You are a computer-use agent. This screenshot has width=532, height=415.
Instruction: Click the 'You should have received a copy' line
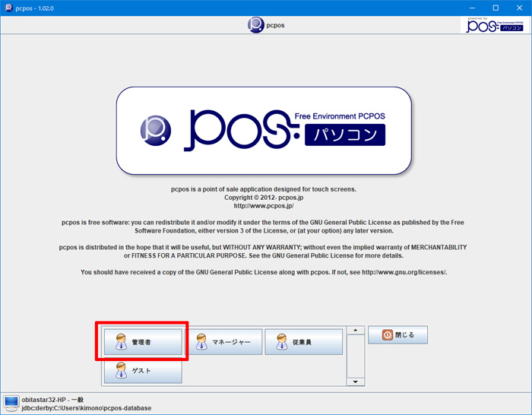pos(264,272)
